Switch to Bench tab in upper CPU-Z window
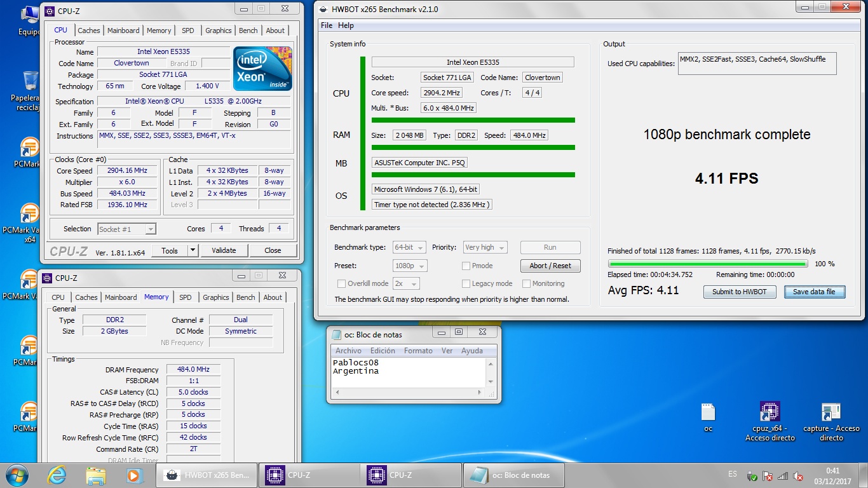 click(248, 30)
